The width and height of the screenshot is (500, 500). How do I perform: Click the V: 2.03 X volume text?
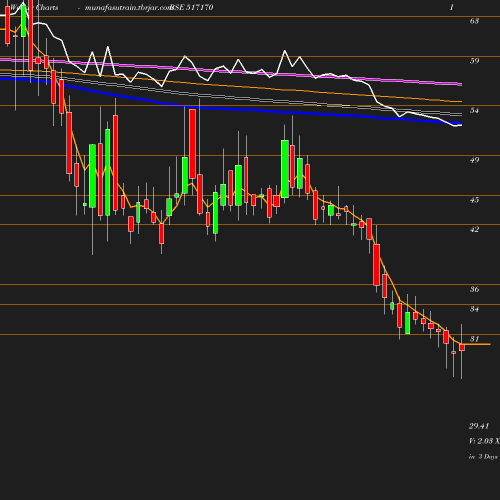click(484, 441)
